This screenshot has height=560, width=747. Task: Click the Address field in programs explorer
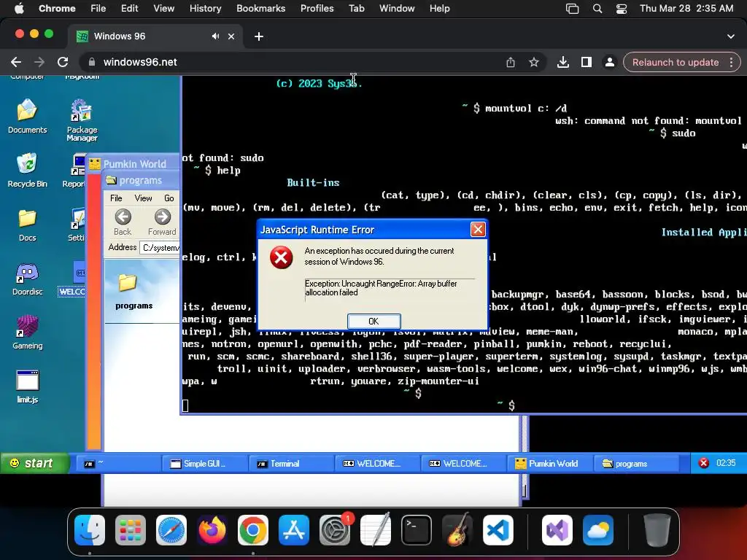pos(160,247)
